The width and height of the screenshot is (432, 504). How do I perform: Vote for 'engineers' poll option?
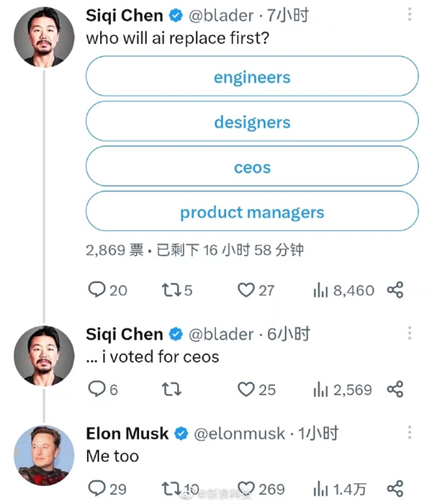coord(252,76)
